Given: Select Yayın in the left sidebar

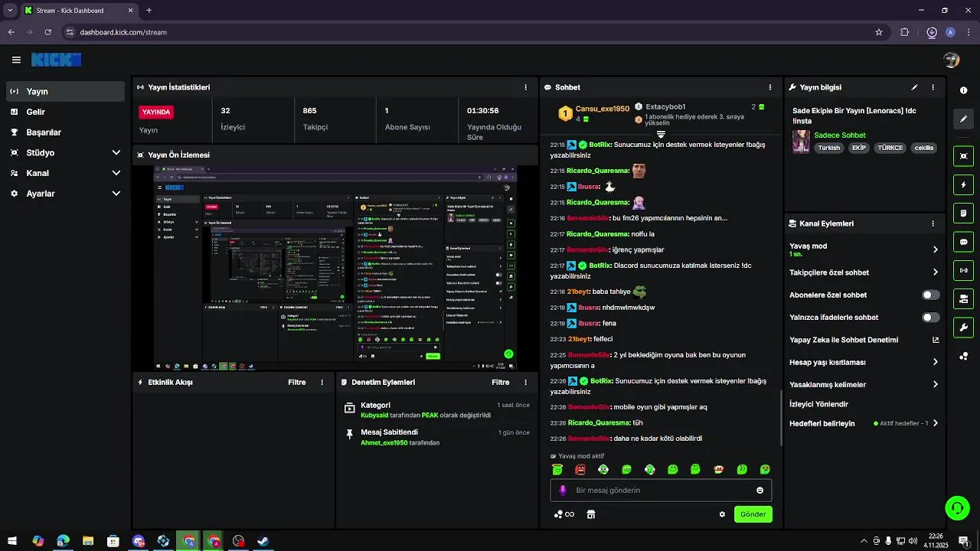Looking at the screenshot, I should [66, 91].
